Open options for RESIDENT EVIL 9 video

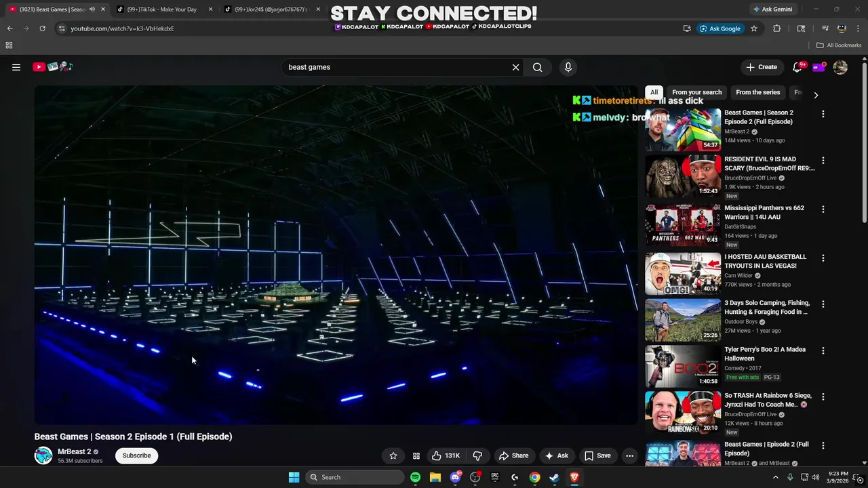tap(823, 161)
